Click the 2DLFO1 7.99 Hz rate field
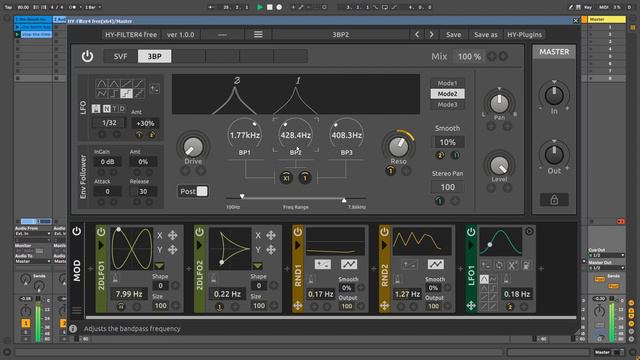 click(129, 294)
